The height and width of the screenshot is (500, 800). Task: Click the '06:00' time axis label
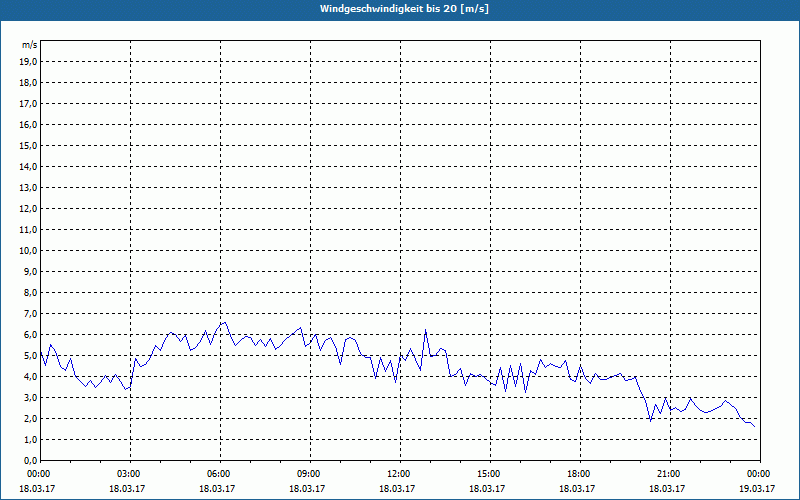pyautogui.click(x=220, y=474)
